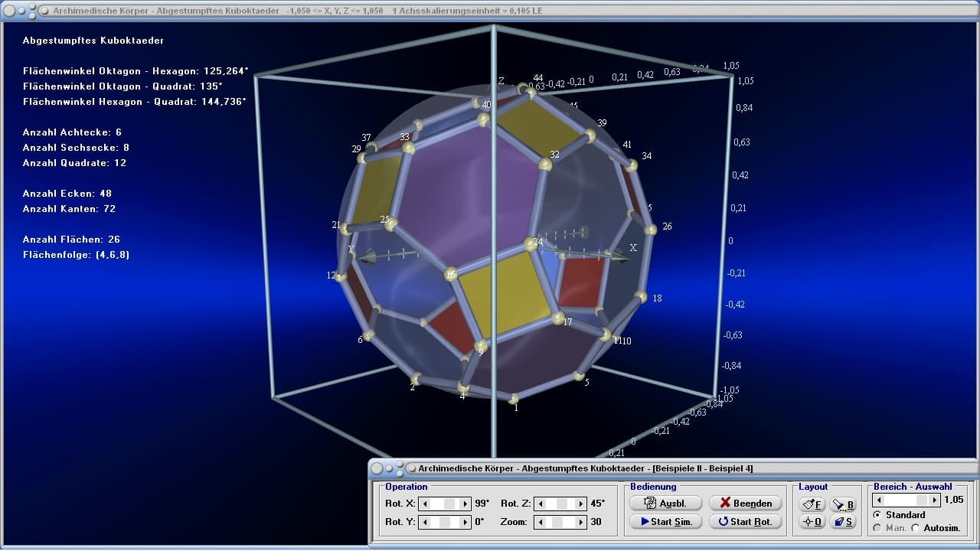Click the Beenden button with red X
This screenshot has height=551, width=980.
pyautogui.click(x=746, y=503)
